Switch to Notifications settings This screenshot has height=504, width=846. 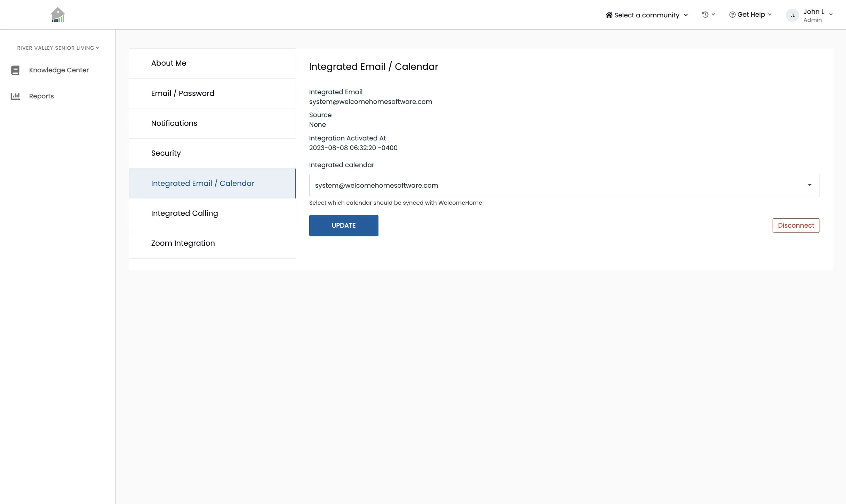[174, 123]
